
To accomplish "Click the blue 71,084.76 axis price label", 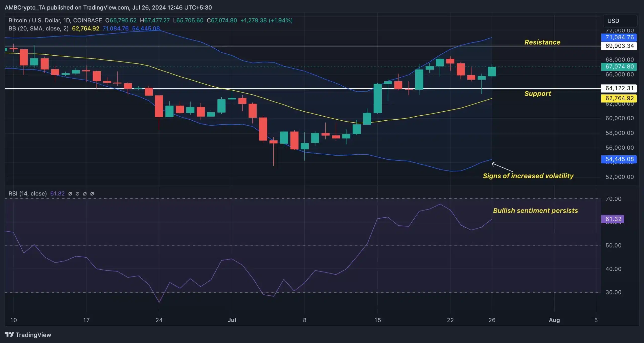I will coord(619,38).
